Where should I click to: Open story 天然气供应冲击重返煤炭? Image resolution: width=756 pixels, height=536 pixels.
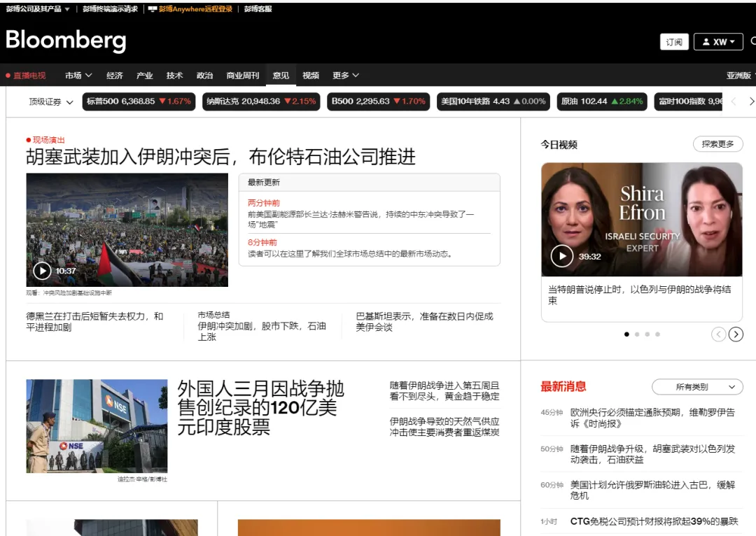pyautogui.click(x=444, y=427)
